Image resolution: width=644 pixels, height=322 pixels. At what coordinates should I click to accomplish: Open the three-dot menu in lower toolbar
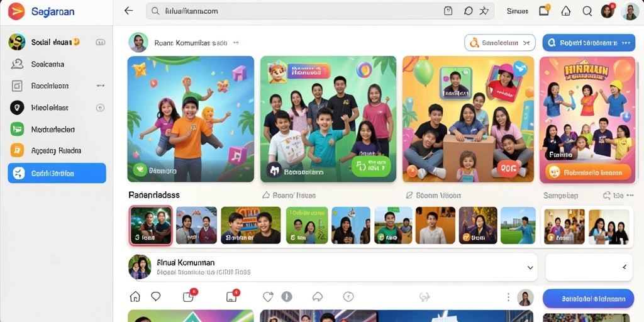pyautogui.click(x=508, y=297)
